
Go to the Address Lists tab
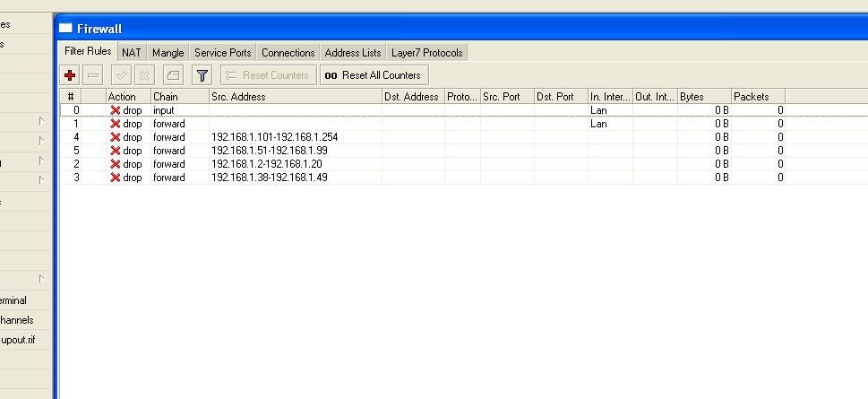click(x=353, y=53)
